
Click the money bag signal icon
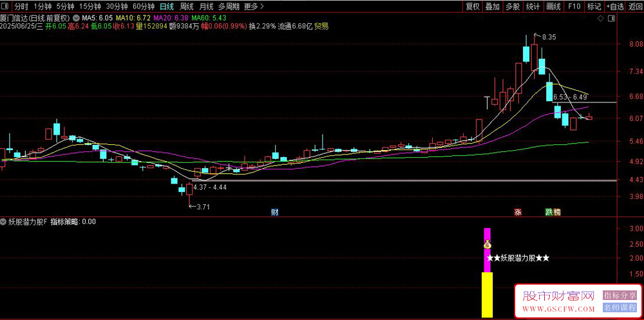[x=487, y=245]
